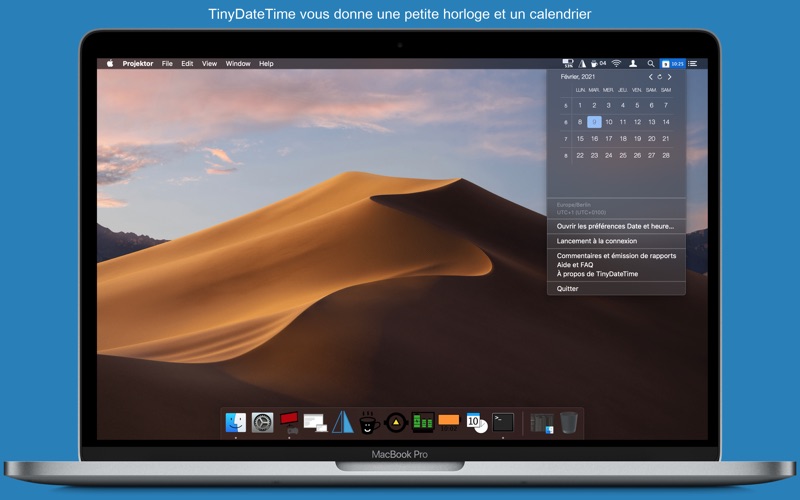The width and height of the screenshot is (800, 500).
Task: Click the VEN. weekday header
Action: [x=637, y=90]
